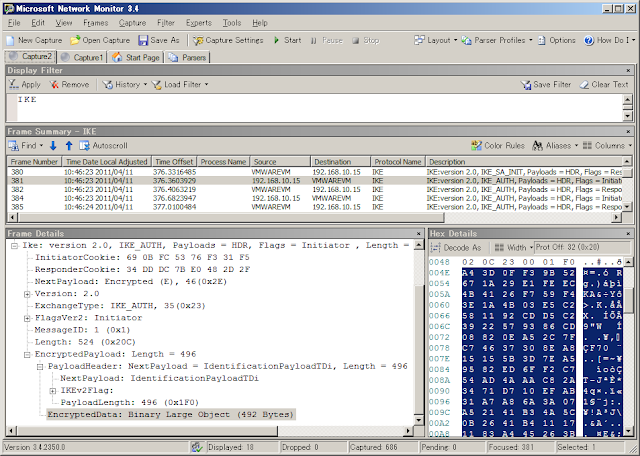This screenshot has width=640, height=456.
Task: Collapse the EncryptedPayload node
Action: [27, 354]
